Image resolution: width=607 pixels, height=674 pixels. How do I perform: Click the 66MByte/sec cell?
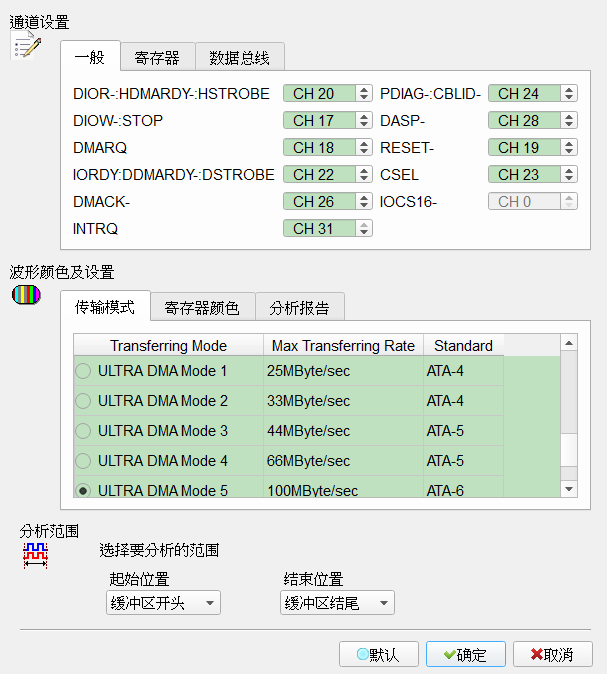[x=343, y=461]
